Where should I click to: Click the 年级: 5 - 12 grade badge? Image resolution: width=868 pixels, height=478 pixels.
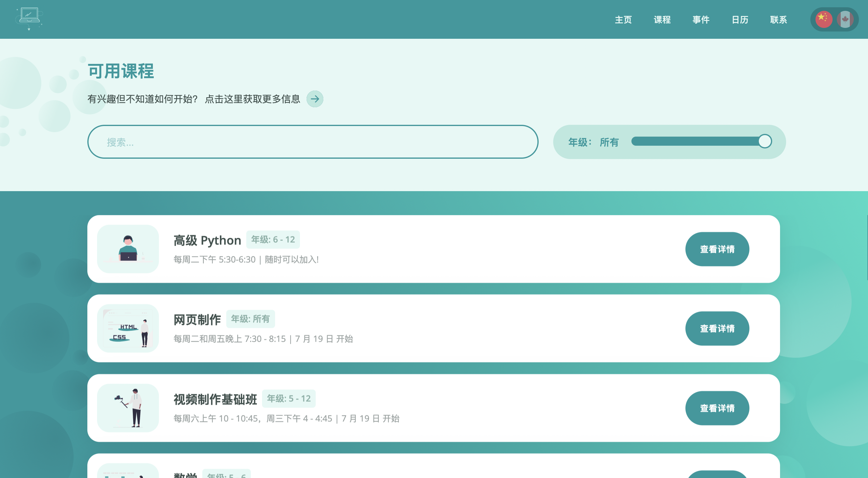tap(289, 399)
